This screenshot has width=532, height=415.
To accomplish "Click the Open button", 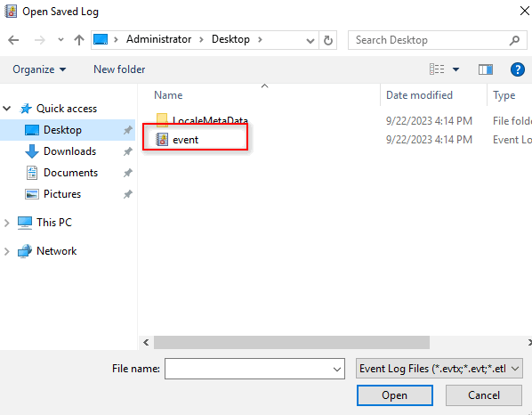I will tap(395, 395).
